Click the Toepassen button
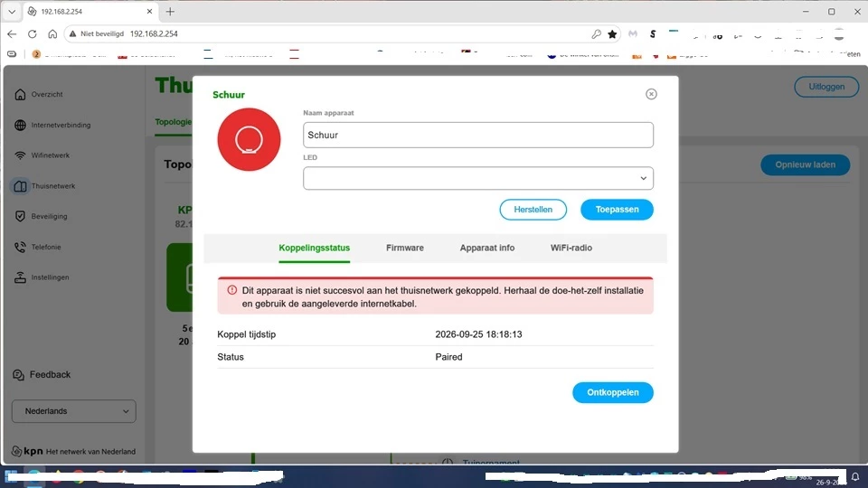This screenshot has height=488, width=868. [617, 210]
